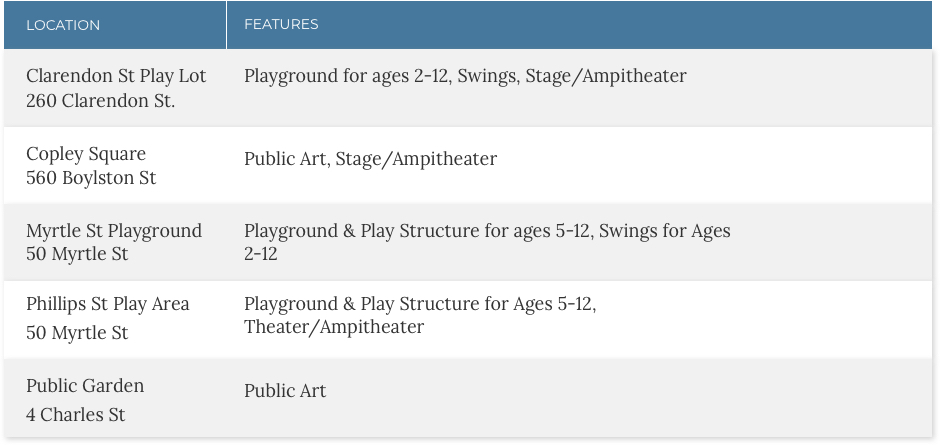Select the Clarendon St Play Lot name
This screenshot has height=445, width=940.
116,76
